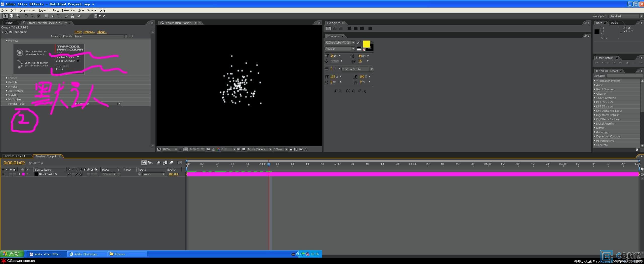Viewport: 644px width, 264px height.
Task: Select the Horizontal Type tool
Action: pos(59,16)
